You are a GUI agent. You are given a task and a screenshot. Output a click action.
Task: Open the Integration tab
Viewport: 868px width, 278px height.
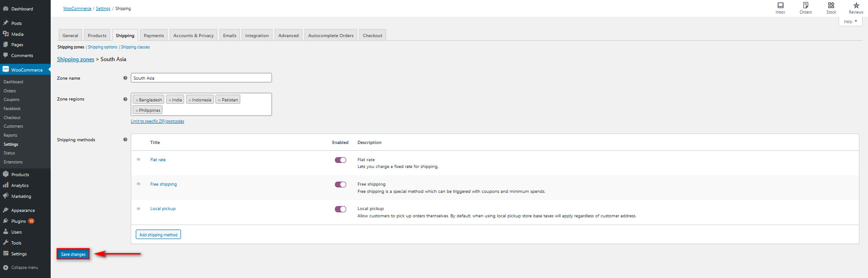(257, 35)
